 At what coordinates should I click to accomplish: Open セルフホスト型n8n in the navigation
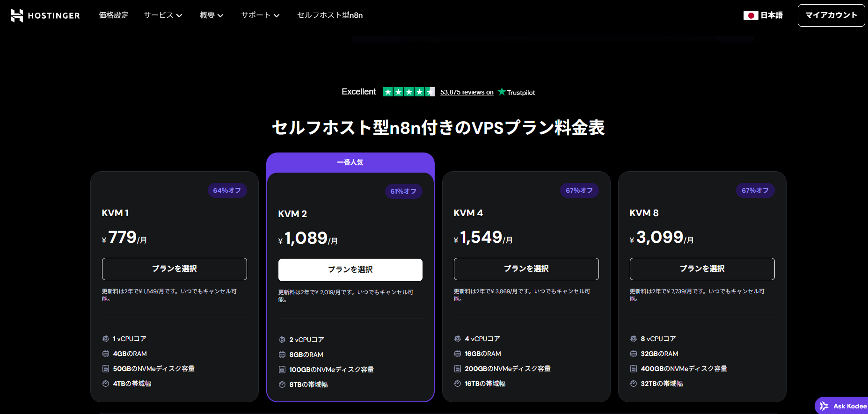click(x=330, y=15)
